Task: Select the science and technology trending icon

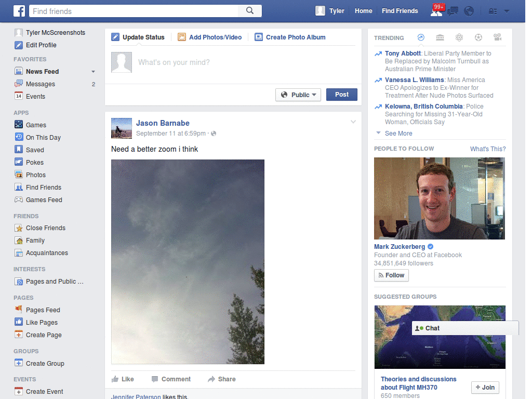Action: tap(459, 37)
